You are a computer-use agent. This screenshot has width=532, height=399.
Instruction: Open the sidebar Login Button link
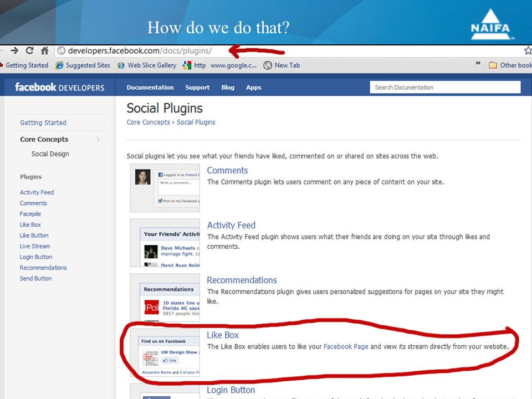36,257
